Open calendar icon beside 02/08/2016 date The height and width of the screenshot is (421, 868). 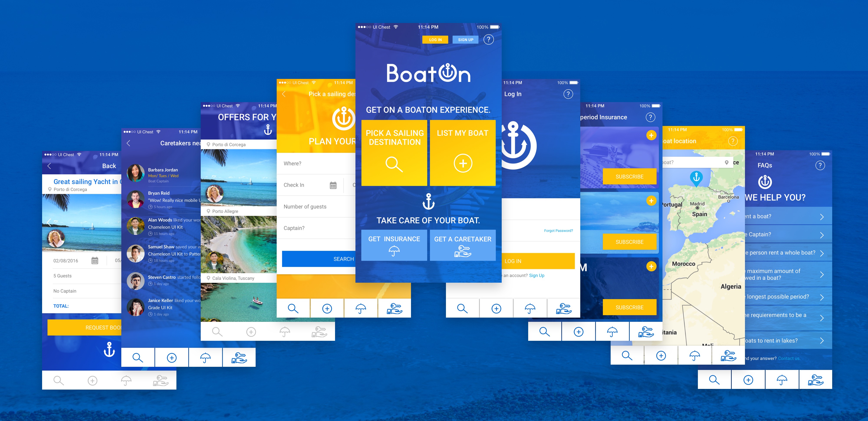click(95, 261)
